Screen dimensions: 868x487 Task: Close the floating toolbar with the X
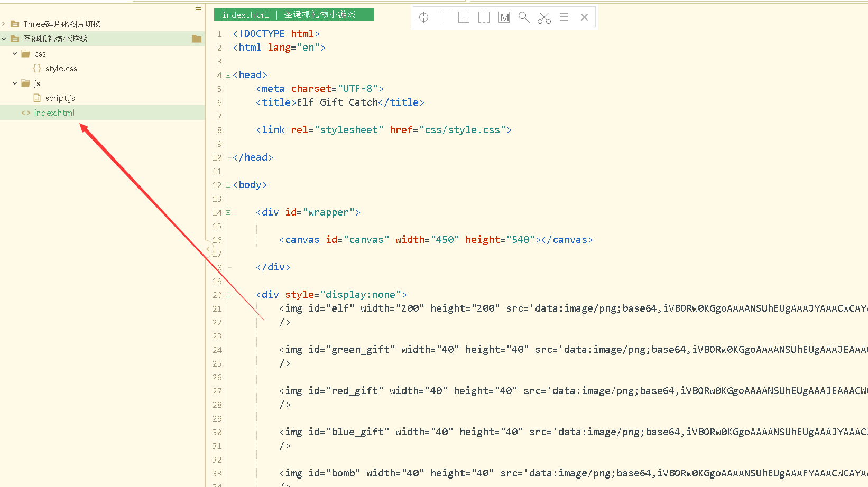(584, 17)
